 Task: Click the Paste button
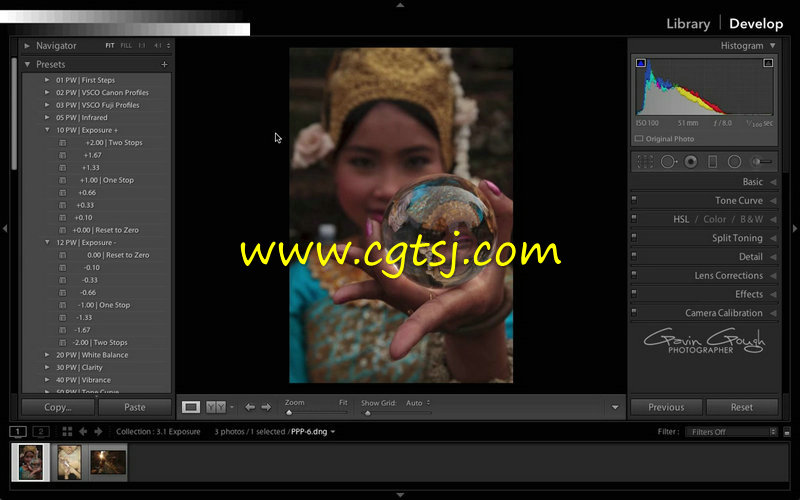pyautogui.click(x=135, y=407)
